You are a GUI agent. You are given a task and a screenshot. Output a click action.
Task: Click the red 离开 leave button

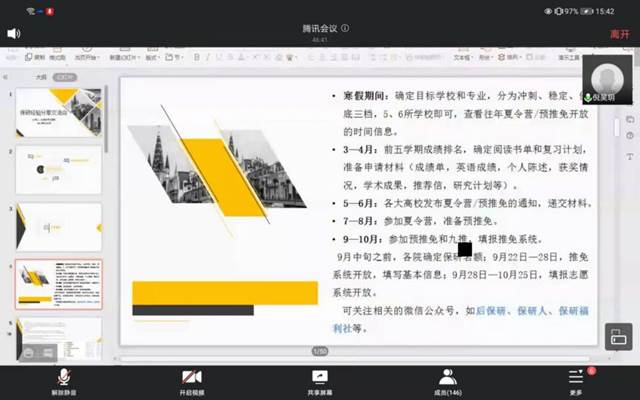pos(619,34)
